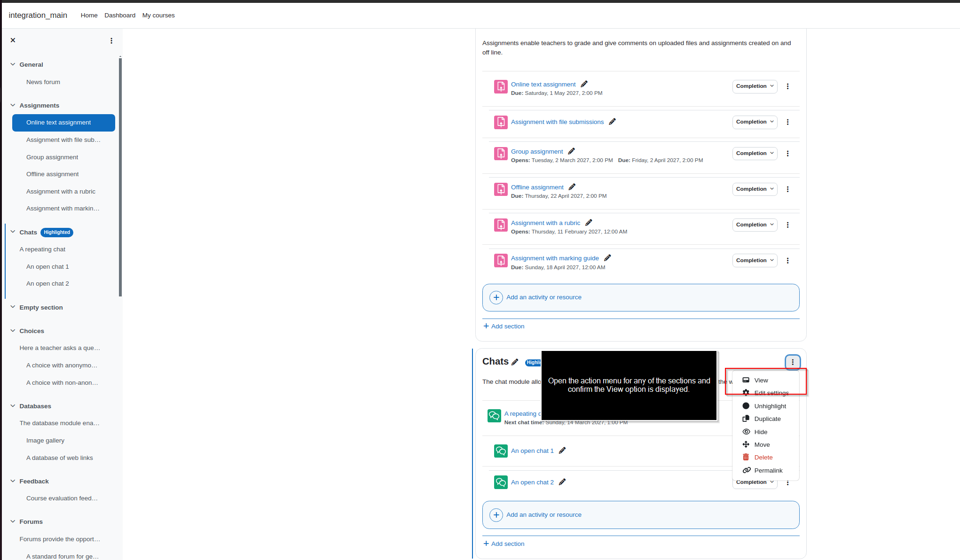The width and height of the screenshot is (960, 560).
Task: Click Add section below Assignments
Action: [x=504, y=327]
